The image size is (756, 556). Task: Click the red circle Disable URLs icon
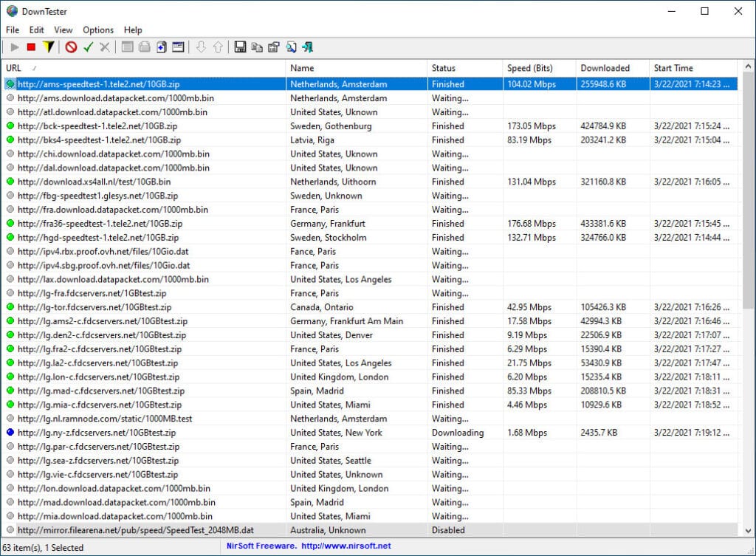[x=71, y=47]
